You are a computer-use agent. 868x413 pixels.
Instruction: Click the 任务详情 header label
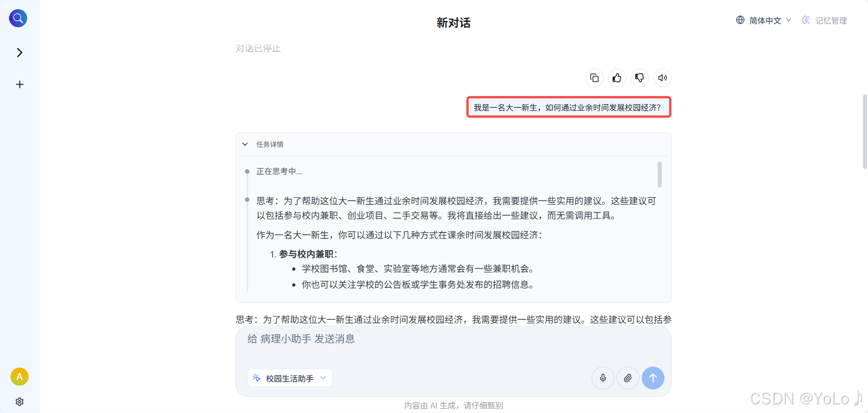(270, 144)
